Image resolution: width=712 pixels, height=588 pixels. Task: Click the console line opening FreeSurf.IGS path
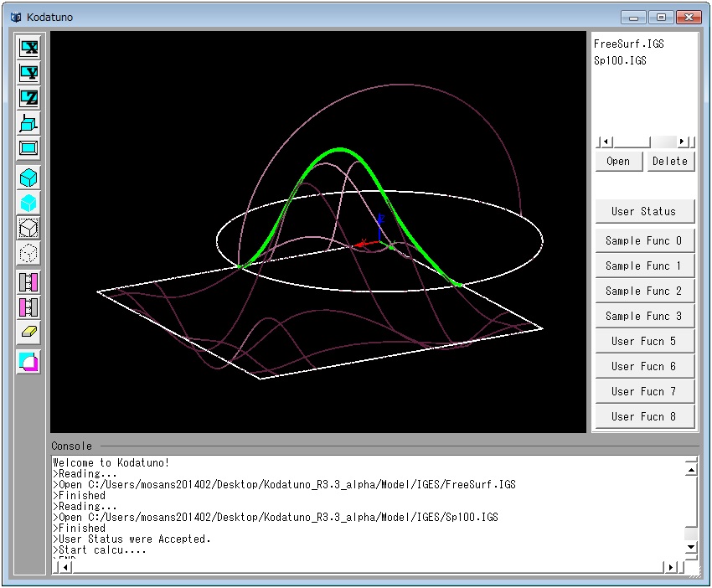click(x=284, y=484)
